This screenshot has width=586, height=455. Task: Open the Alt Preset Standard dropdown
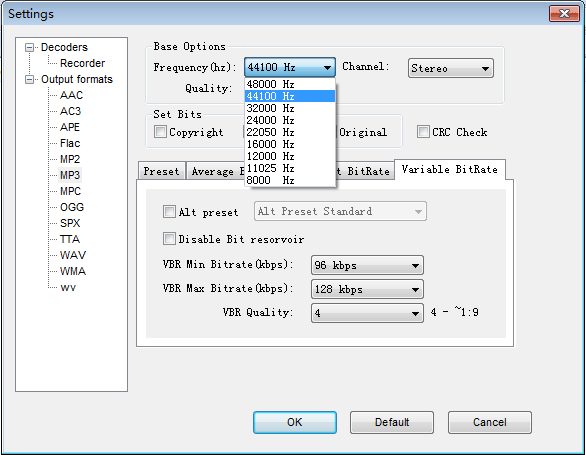340,211
